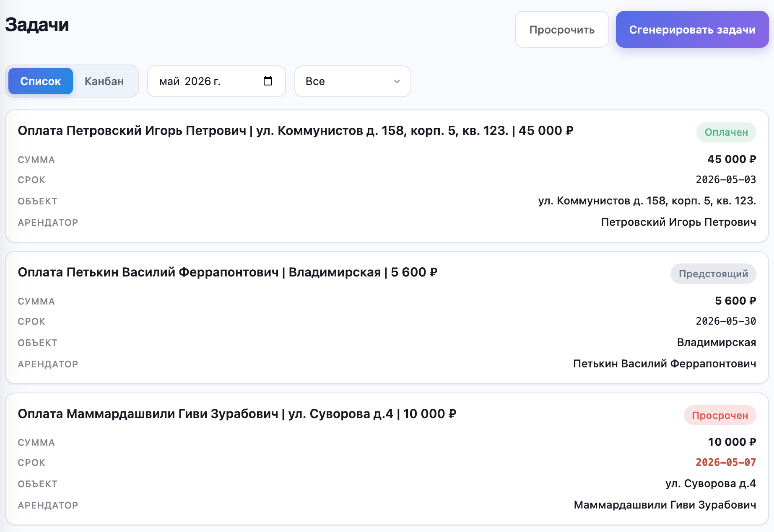Click the Оплачен status badge

pos(726,132)
